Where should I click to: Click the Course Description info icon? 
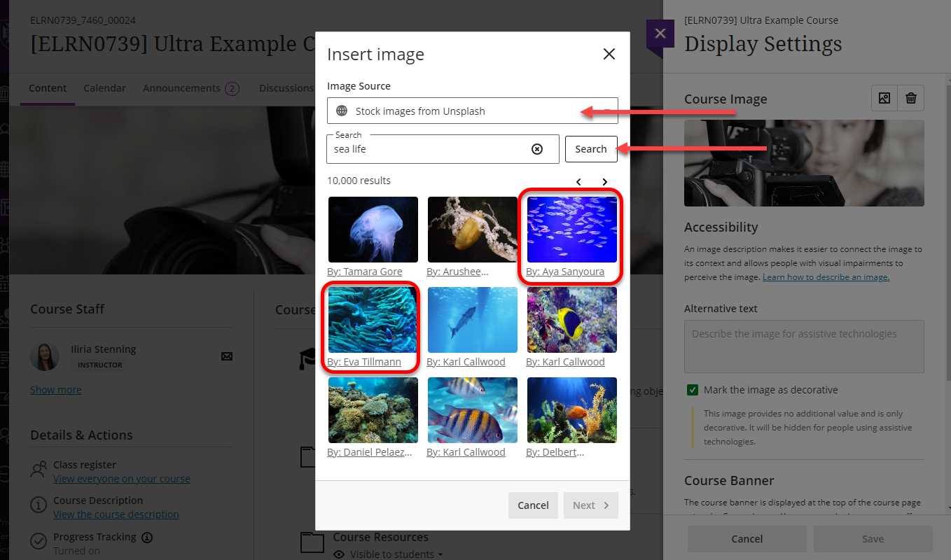pos(39,505)
